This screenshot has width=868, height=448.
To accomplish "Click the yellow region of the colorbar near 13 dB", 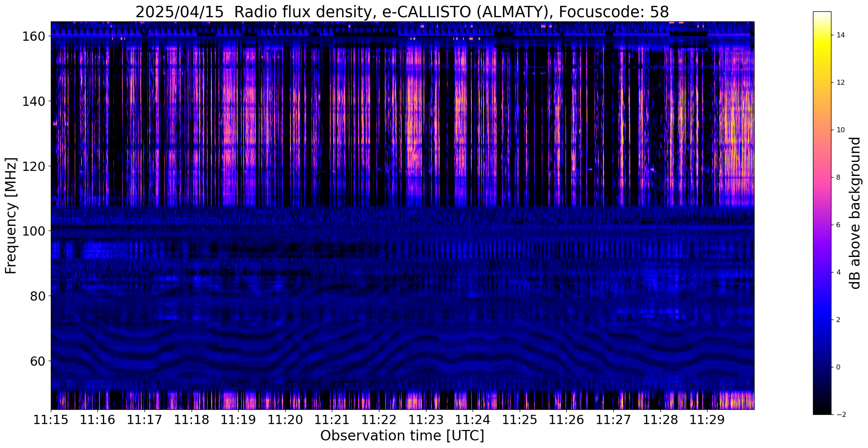I will point(822,59).
